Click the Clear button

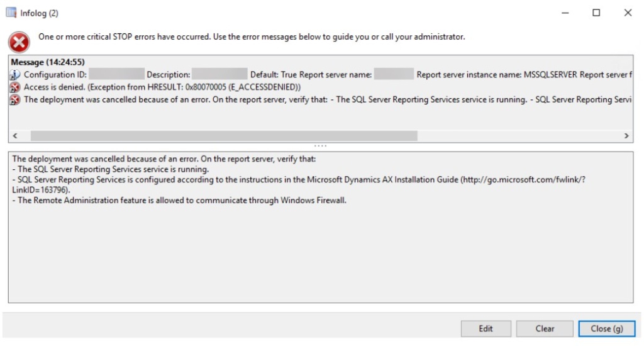pyautogui.click(x=545, y=329)
